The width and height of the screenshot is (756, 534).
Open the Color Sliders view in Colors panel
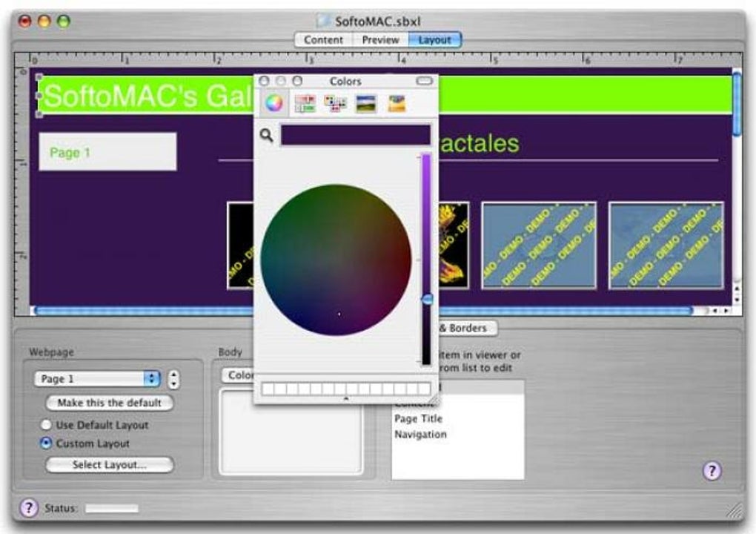[x=307, y=102]
